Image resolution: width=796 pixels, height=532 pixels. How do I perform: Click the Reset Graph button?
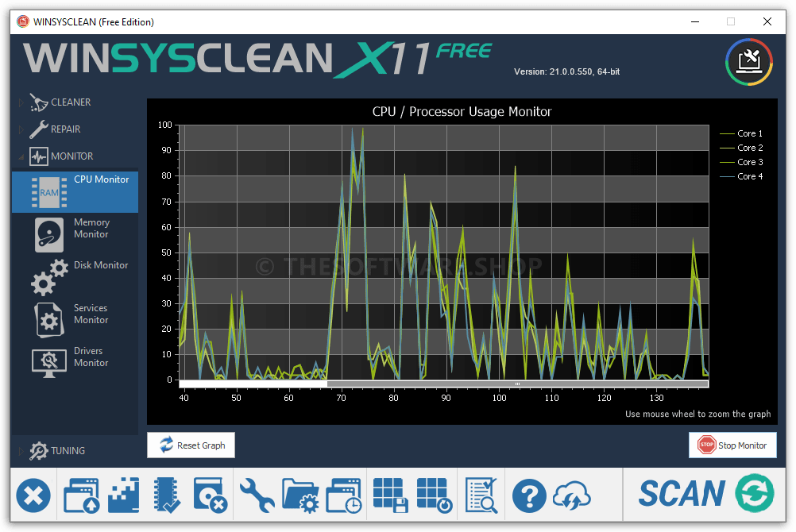tap(191, 445)
